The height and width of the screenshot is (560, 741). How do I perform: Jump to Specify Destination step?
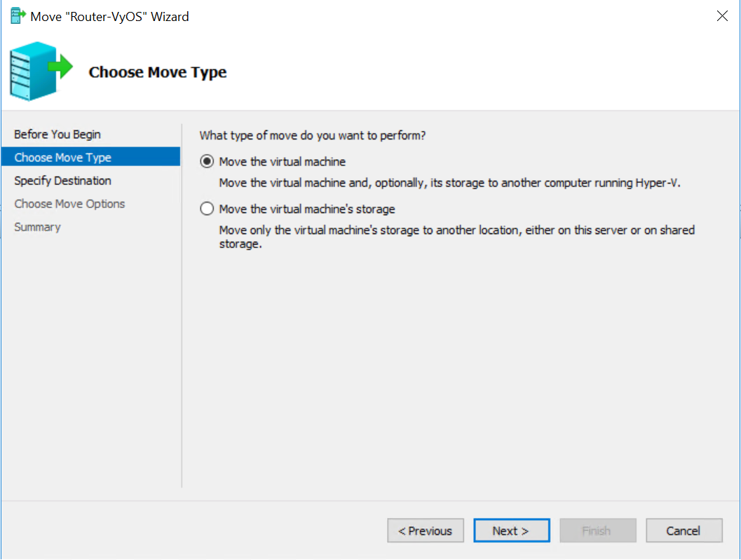(x=62, y=181)
